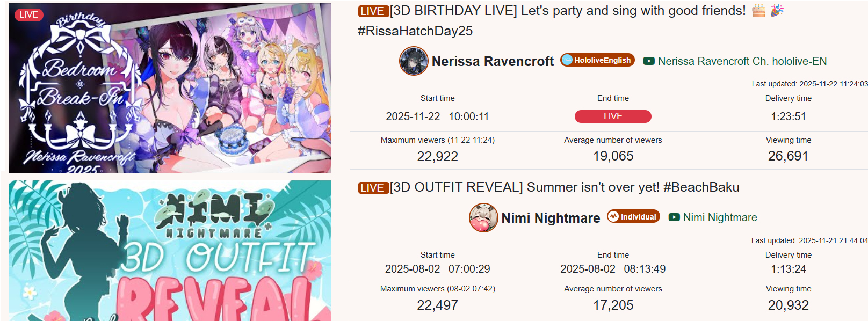868x321 pixels.
Task: Click the YouTube icon beside Nerissa's channel
Action: point(649,61)
